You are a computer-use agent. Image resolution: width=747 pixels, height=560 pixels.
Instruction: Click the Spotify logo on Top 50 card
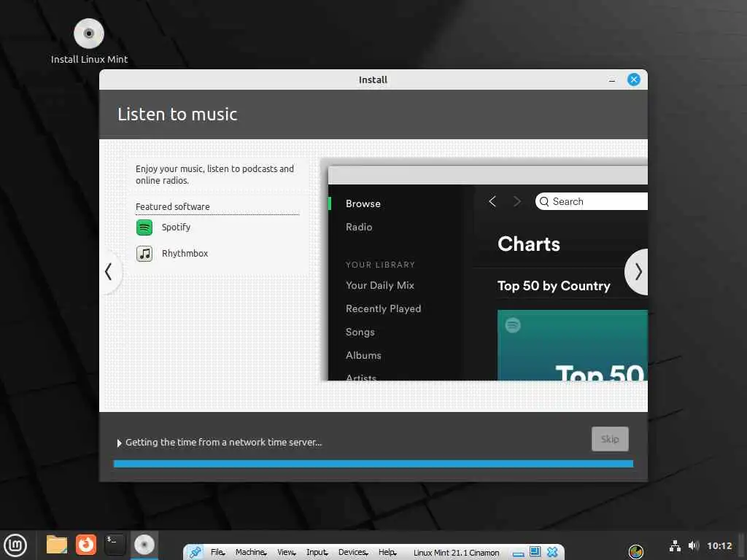pos(513,325)
